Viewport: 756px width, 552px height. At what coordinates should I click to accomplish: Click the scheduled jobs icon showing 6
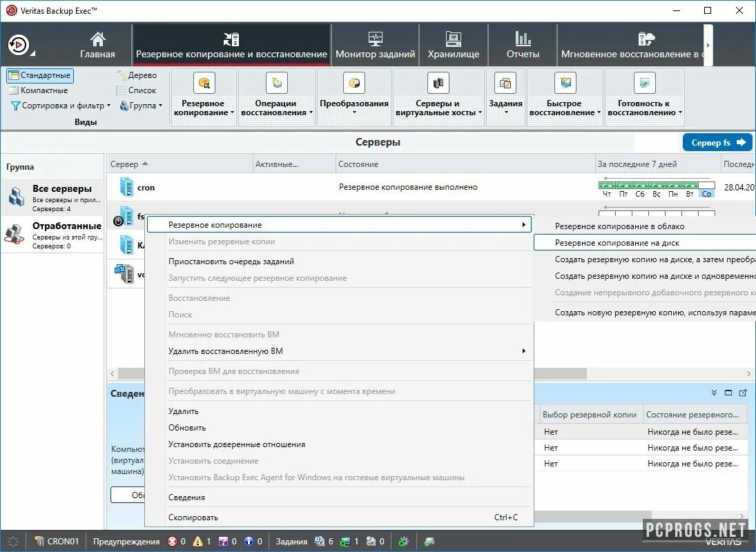click(319, 542)
